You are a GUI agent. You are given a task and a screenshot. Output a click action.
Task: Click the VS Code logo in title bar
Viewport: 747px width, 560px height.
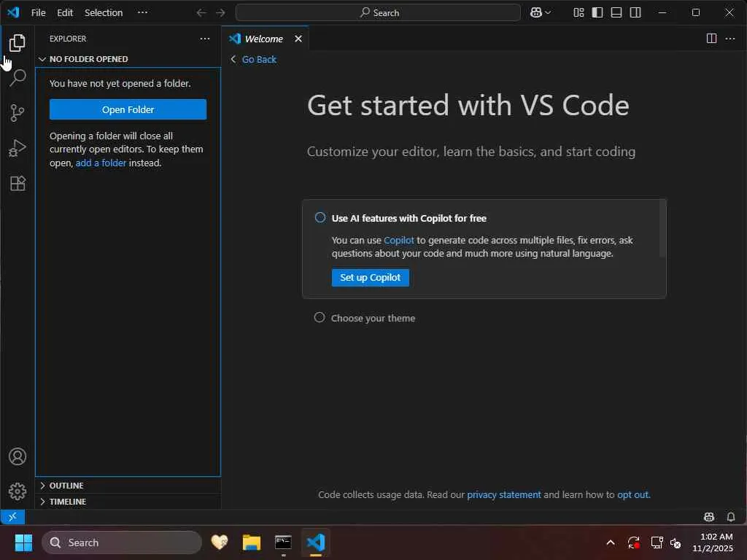[x=13, y=12]
